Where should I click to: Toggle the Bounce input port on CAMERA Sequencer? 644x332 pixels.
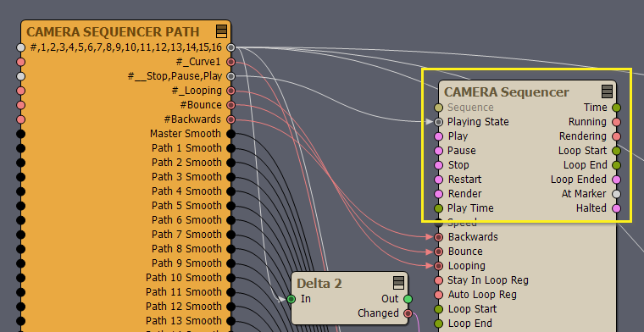[x=439, y=252]
